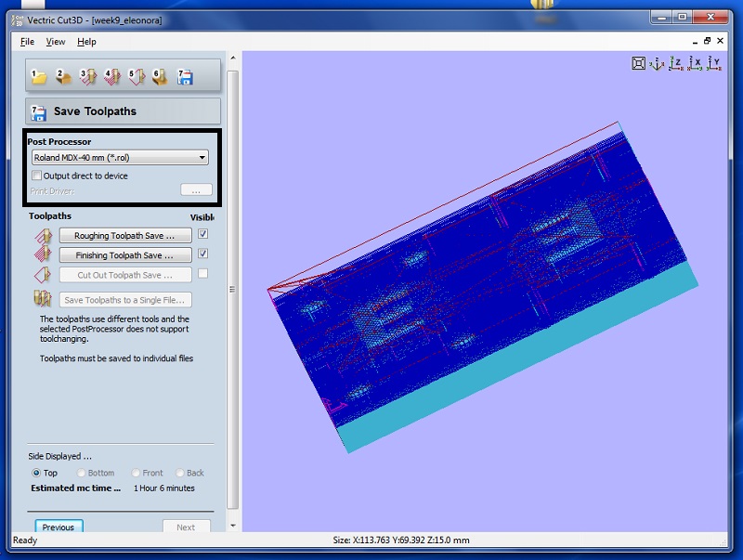This screenshot has width=743, height=560.
Task: Click the status bar Size dimensions text
Action: tap(401, 540)
